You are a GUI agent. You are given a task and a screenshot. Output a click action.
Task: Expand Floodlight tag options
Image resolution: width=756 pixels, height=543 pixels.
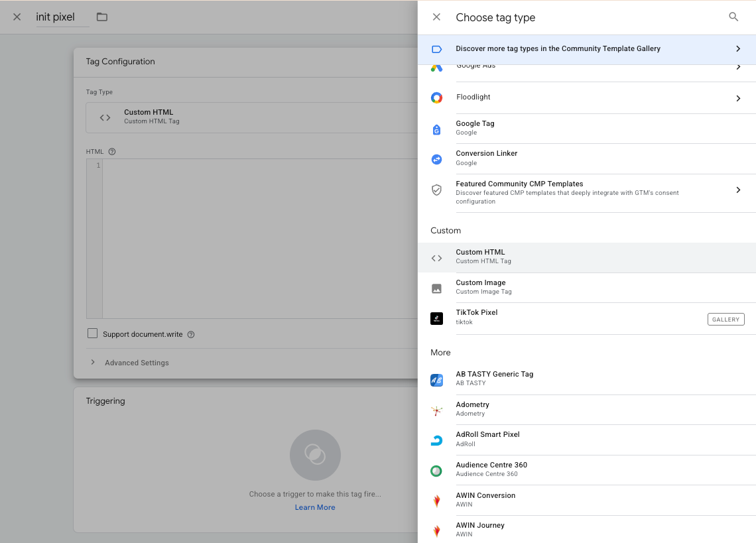(x=738, y=98)
